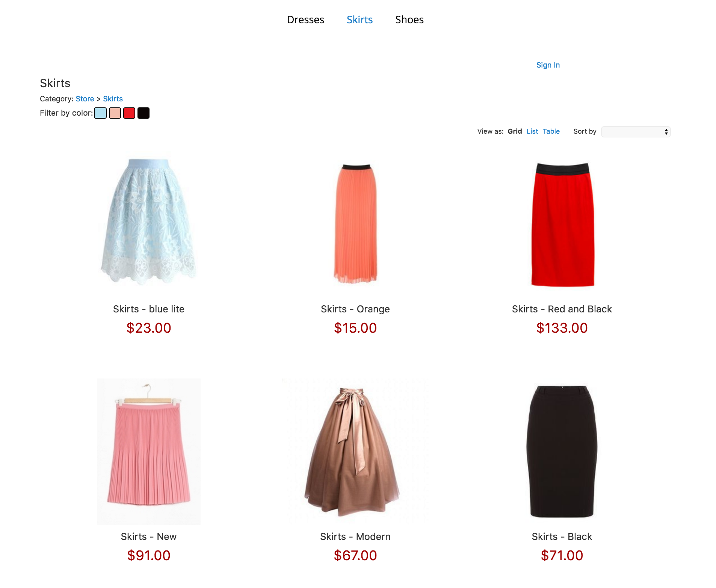
Task: Filter skirts by peach color swatch
Action: click(115, 113)
